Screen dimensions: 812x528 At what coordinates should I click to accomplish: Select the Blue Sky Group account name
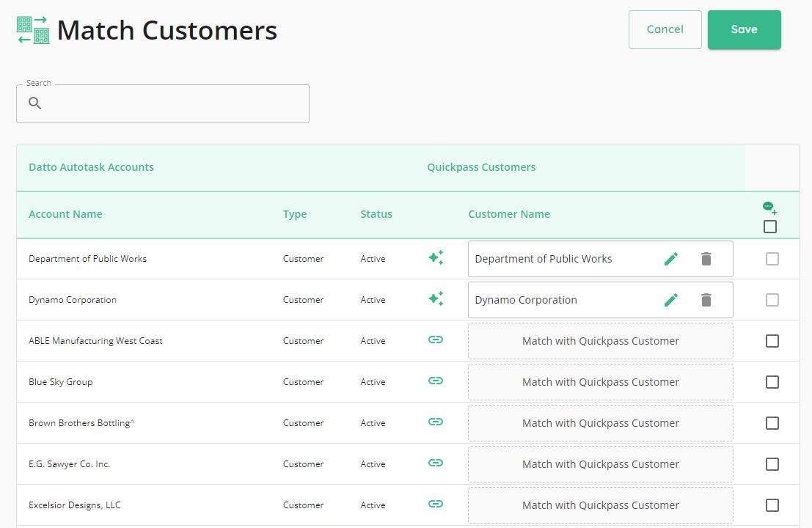click(61, 382)
